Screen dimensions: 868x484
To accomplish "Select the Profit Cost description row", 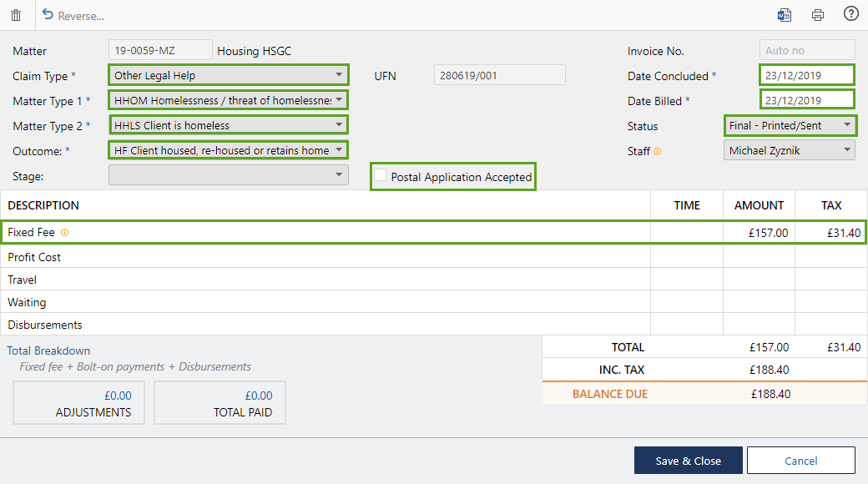I will point(325,257).
